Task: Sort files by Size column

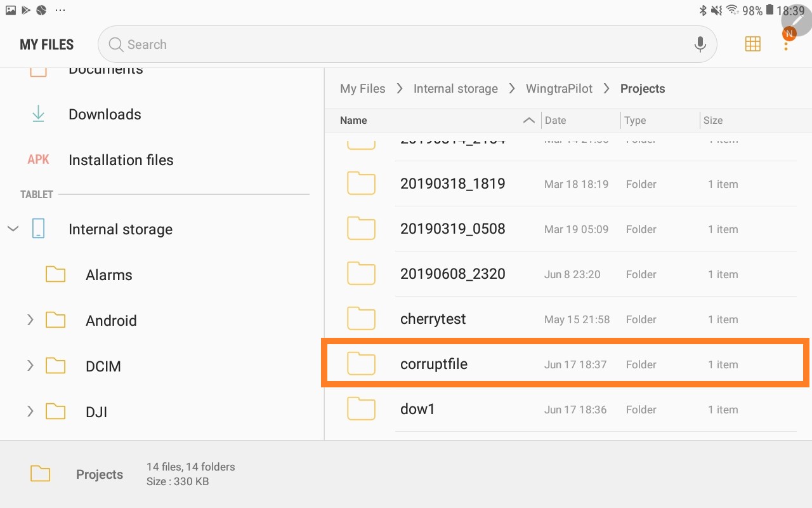Action: [x=712, y=121]
